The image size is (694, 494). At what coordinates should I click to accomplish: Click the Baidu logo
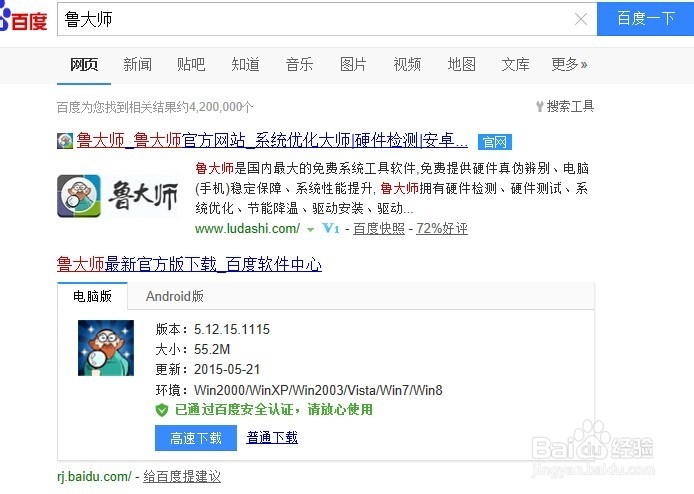click(x=23, y=19)
